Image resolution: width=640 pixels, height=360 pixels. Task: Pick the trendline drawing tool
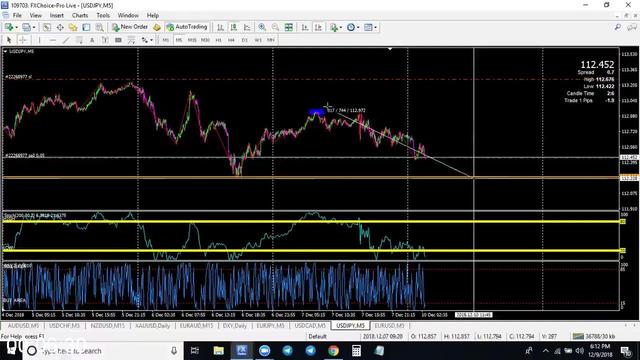coord(66,40)
